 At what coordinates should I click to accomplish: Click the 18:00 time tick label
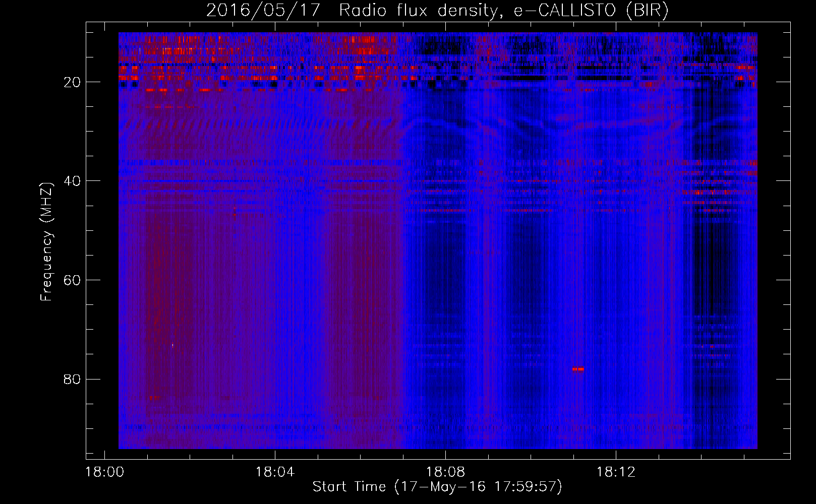click(104, 472)
